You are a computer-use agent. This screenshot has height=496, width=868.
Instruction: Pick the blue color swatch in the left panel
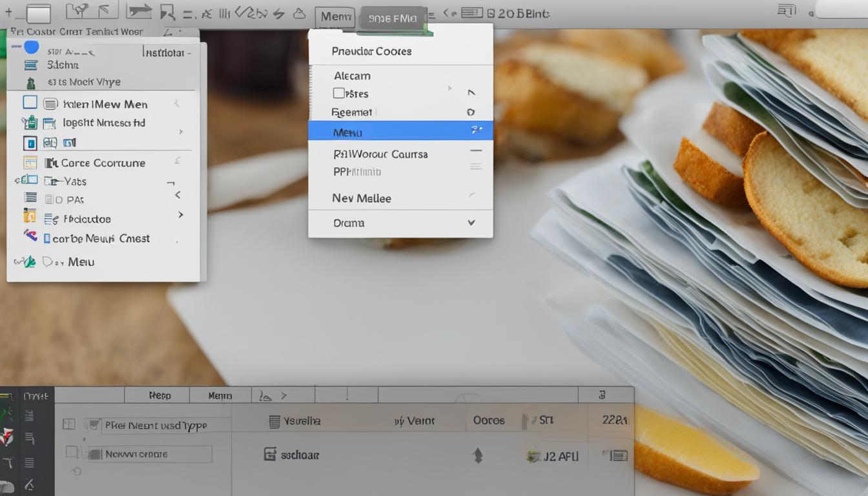pyautogui.click(x=32, y=47)
